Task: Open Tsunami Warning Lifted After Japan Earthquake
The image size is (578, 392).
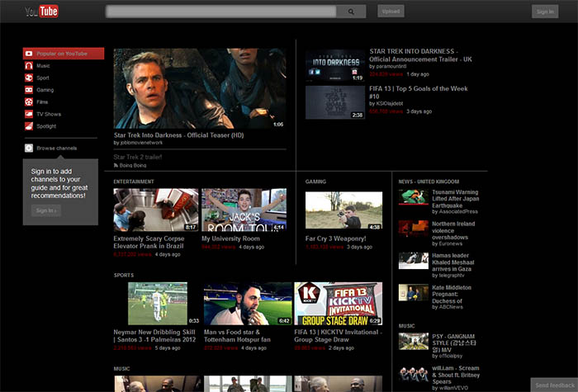Action: 456,199
